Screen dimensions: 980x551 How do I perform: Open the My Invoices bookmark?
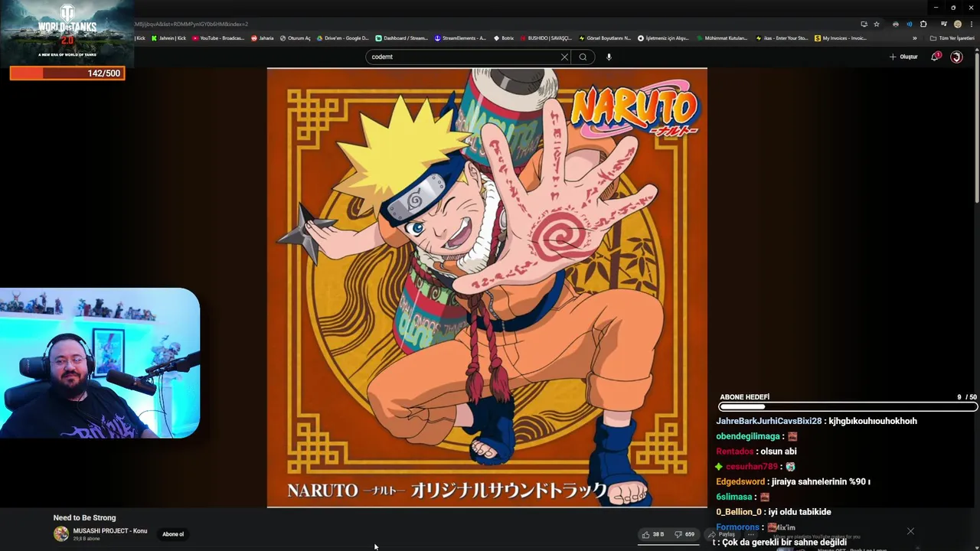point(841,38)
